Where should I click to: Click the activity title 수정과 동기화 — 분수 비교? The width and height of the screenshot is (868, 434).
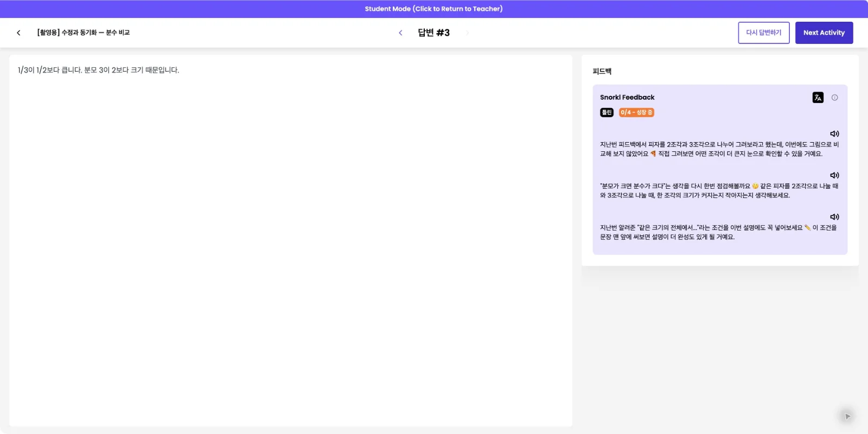[84, 33]
